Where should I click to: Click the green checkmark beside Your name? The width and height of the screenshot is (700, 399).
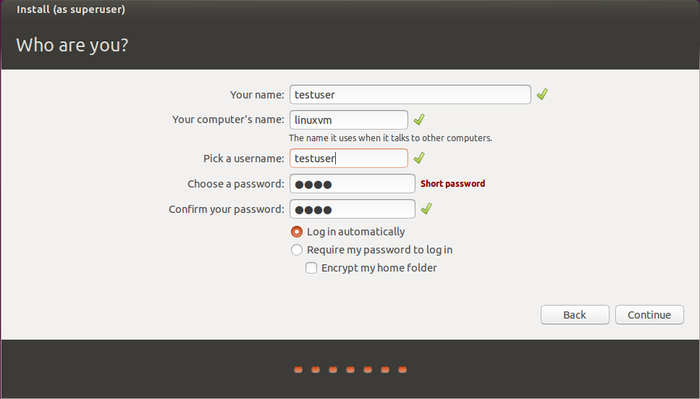point(542,94)
